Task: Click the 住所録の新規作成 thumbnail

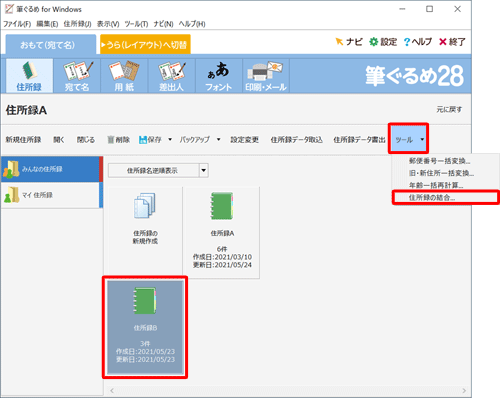Action: click(x=145, y=232)
